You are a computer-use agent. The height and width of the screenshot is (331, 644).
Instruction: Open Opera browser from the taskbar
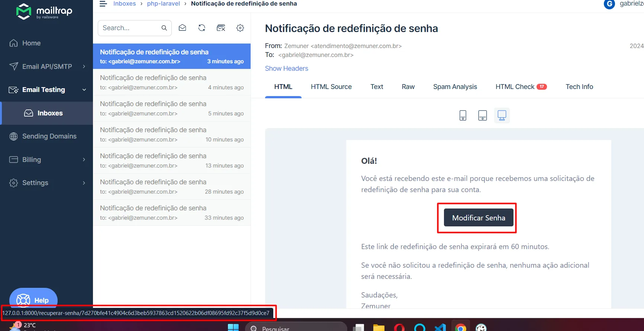[x=399, y=328]
